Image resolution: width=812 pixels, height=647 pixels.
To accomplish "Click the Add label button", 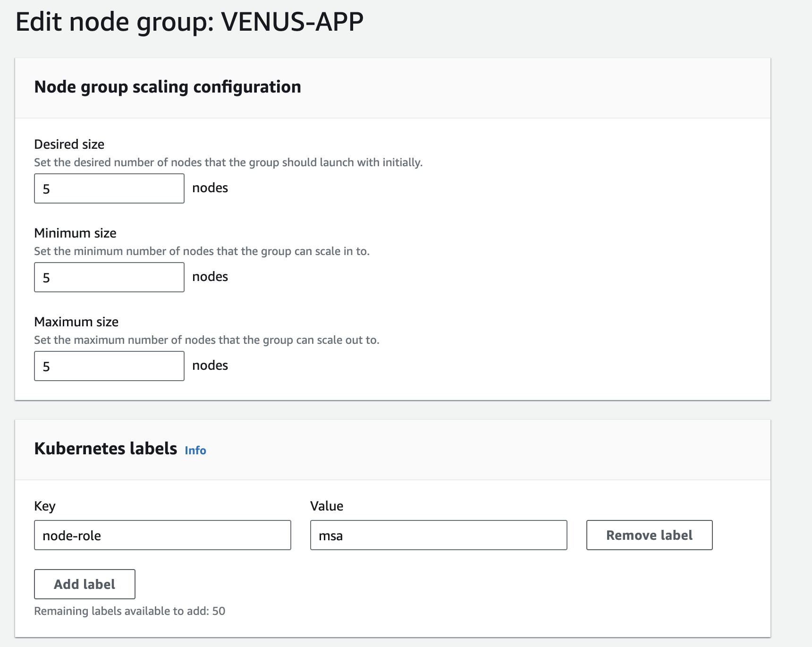I will 85,584.
